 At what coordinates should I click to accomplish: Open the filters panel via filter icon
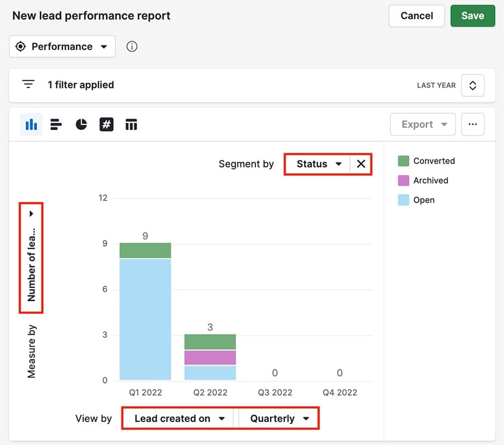point(28,84)
